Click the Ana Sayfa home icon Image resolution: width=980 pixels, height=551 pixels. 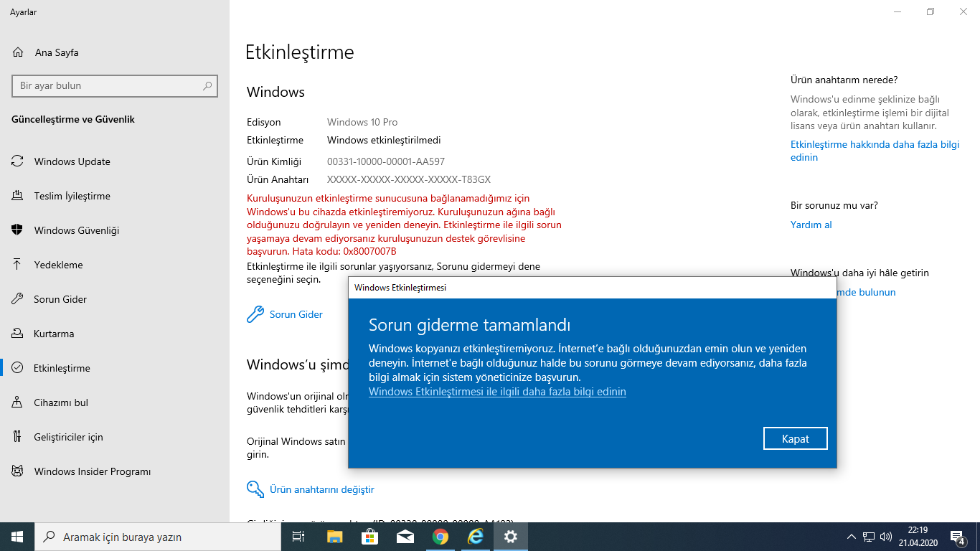tap(16, 52)
